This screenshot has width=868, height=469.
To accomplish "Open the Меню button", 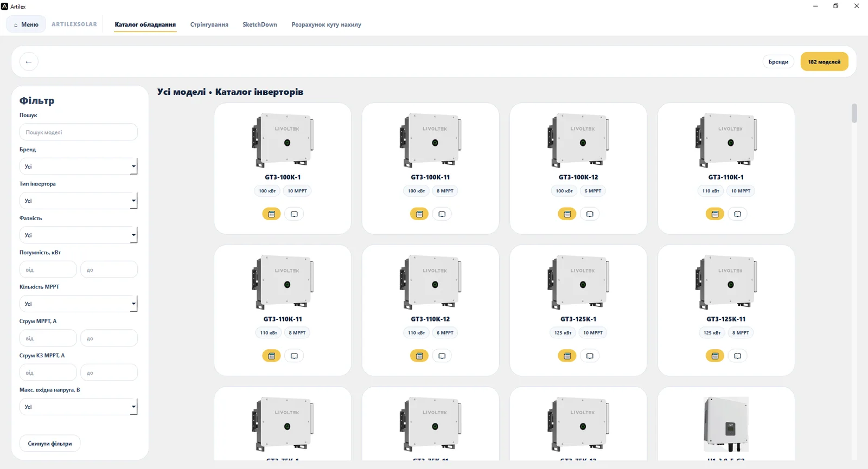I will [x=26, y=24].
